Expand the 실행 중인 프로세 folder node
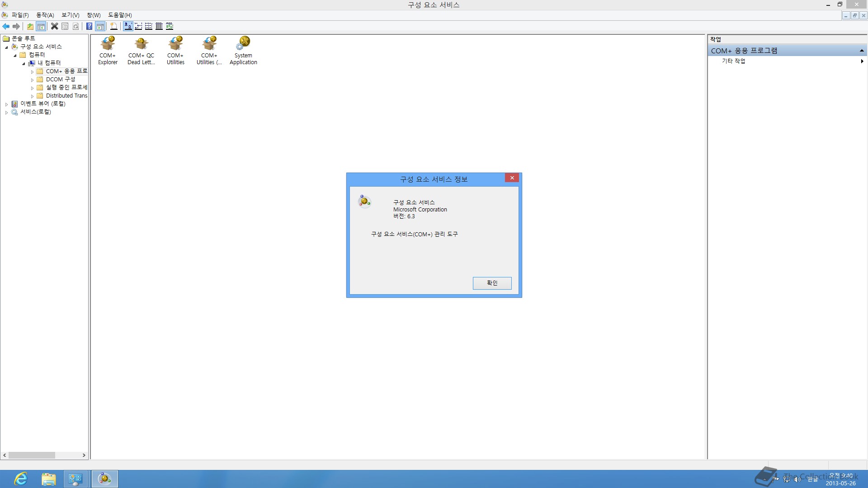This screenshot has height=488, width=868. point(32,88)
